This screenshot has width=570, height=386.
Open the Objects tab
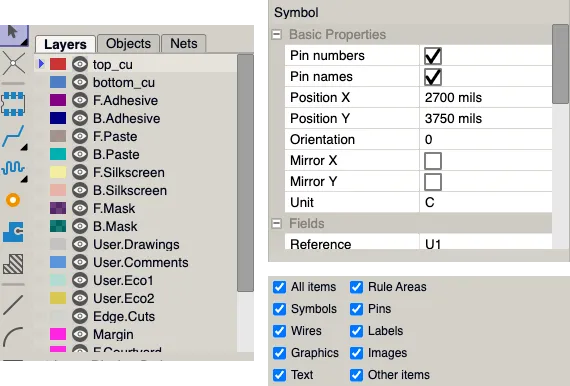(128, 44)
